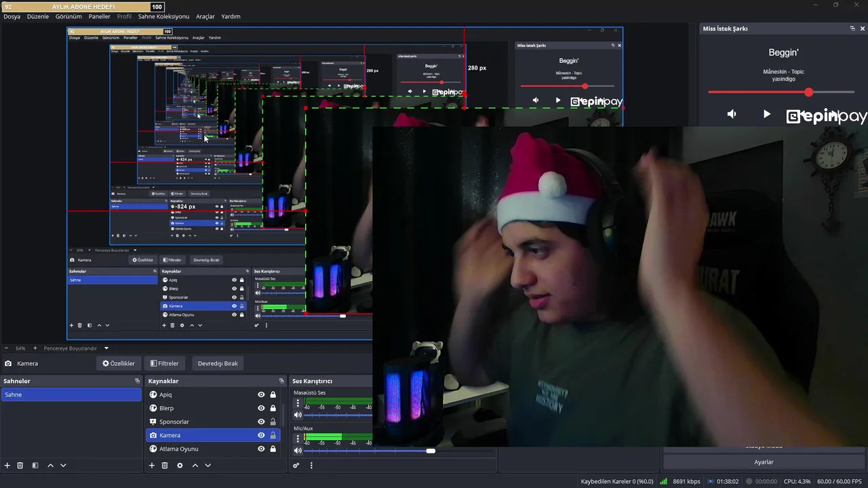Open the Dosya menu

[12, 16]
